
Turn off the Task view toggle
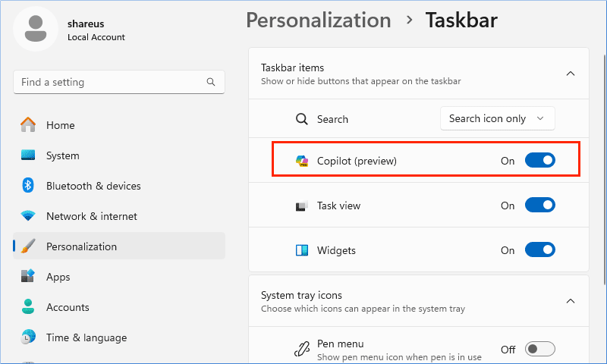point(540,205)
